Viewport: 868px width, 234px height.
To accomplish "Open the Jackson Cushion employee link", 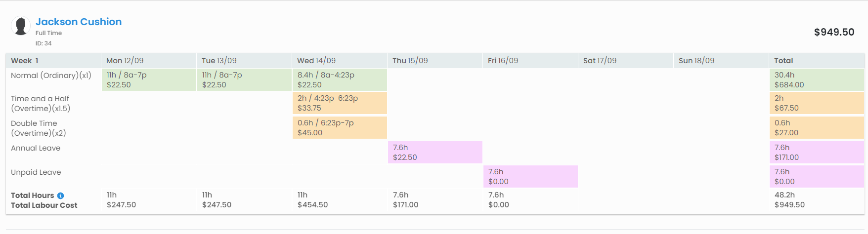I will tap(79, 22).
